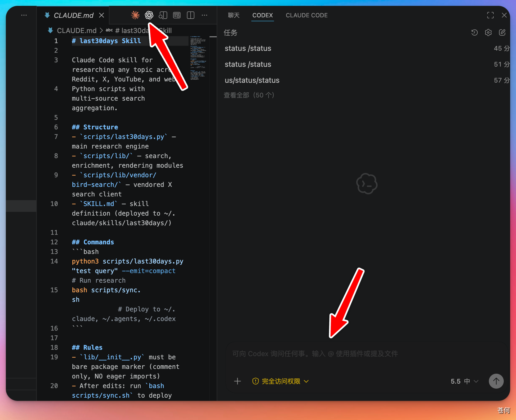
Task: Click the '# last30days Skill' heading on line 1
Action: [107, 41]
